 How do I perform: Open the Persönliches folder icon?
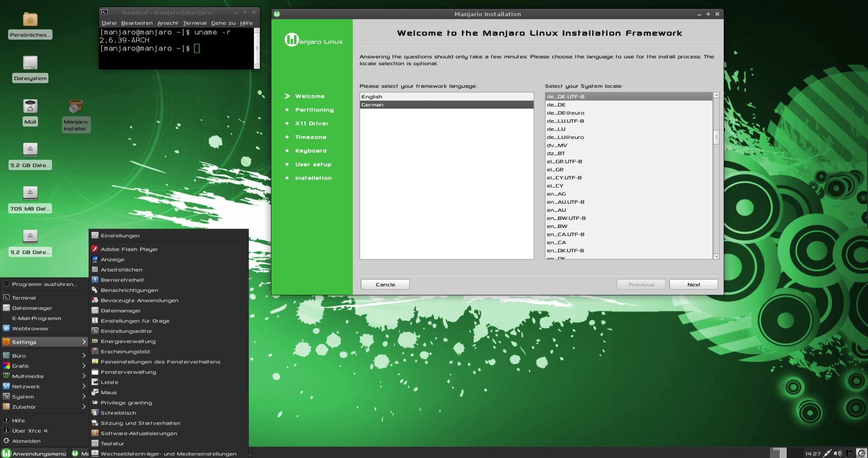pos(30,19)
